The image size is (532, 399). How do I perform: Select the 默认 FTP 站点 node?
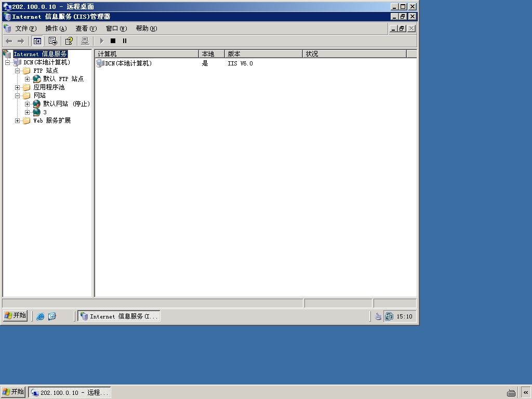(x=63, y=79)
